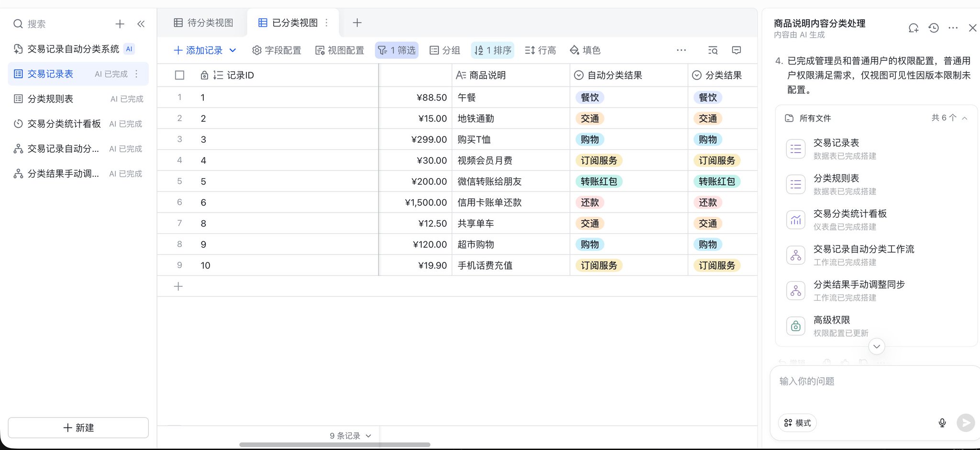
Task: Click 餐饮 tag in 自动分类结果 column
Action: click(x=590, y=97)
